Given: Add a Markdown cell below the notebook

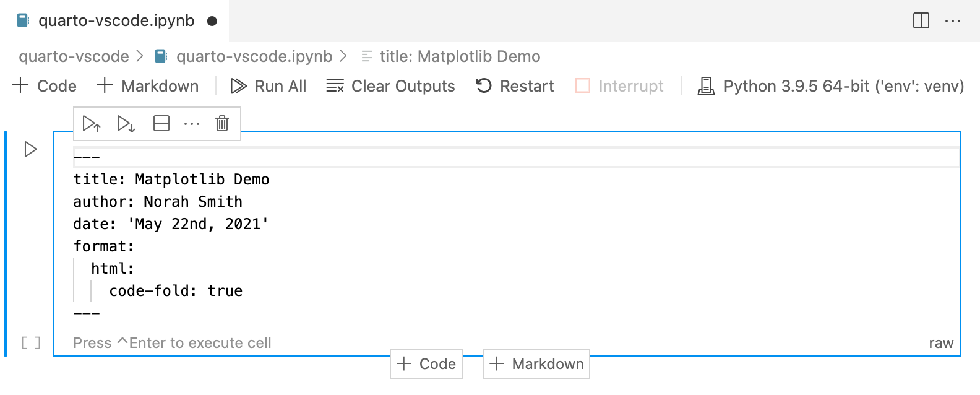Looking at the screenshot, I should point(536,364).
